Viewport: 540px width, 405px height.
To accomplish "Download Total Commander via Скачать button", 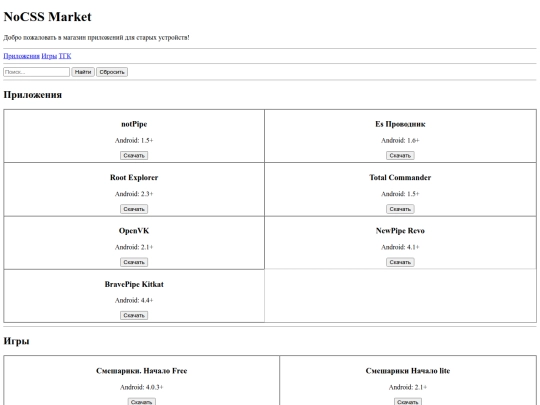I will 400,209.
